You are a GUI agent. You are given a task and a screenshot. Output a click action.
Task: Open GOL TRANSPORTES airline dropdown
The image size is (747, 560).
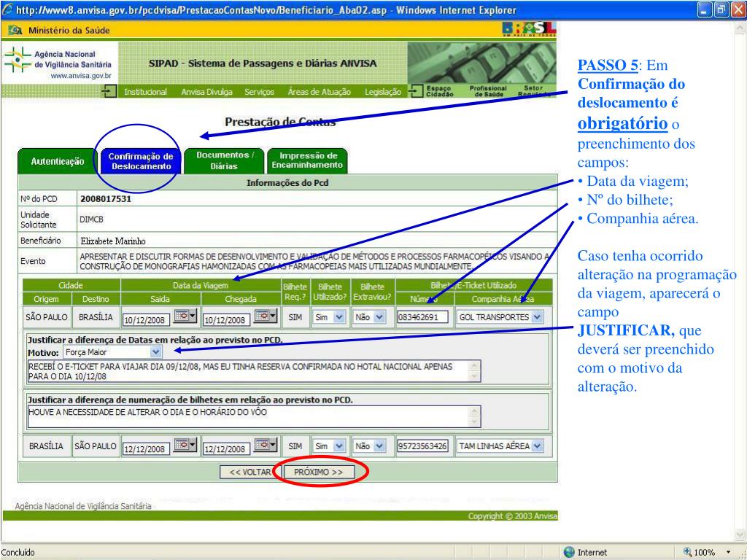(538, 317)
